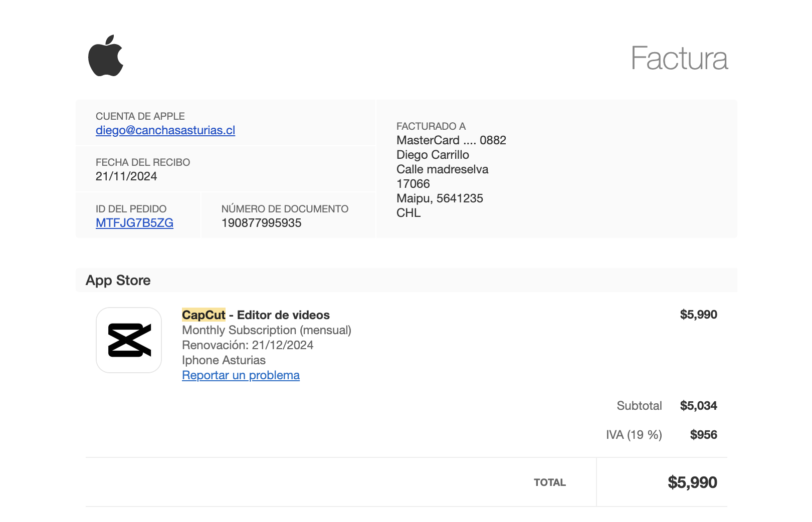Select the Diego Carrillo billing name

click(433, 155)
